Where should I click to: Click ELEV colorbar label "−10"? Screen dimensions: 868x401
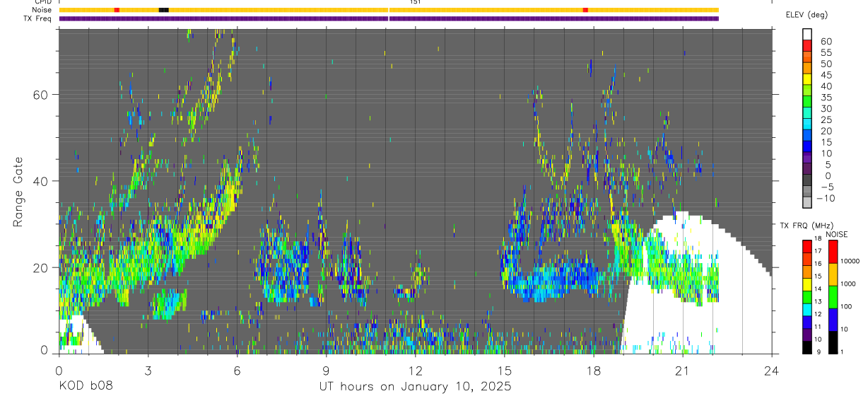(x=824, y=198)
